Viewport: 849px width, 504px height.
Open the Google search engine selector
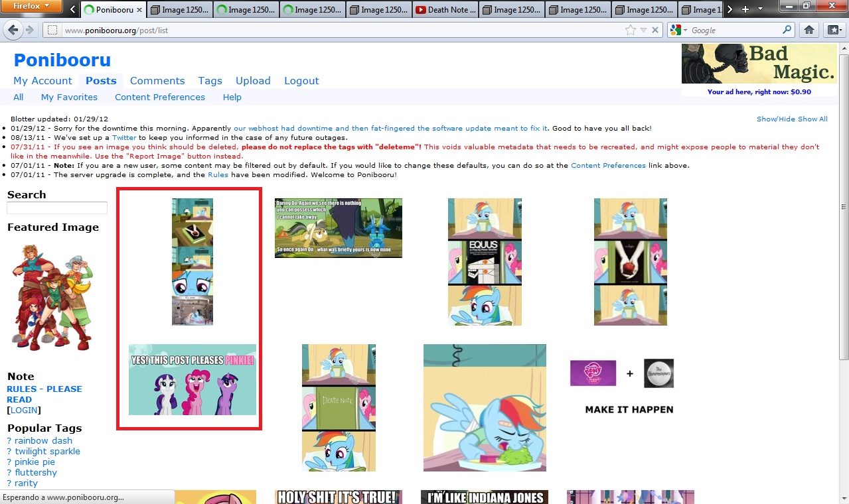point(677,30)
